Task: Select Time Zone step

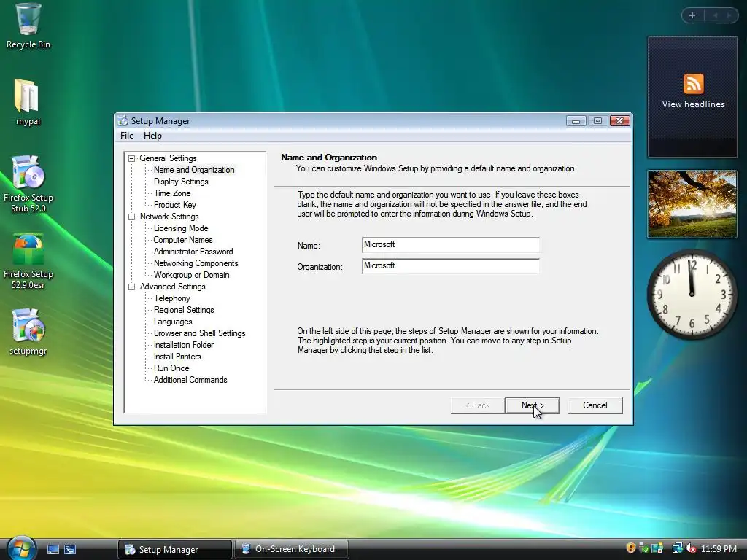Action: (x=172, y=193)
